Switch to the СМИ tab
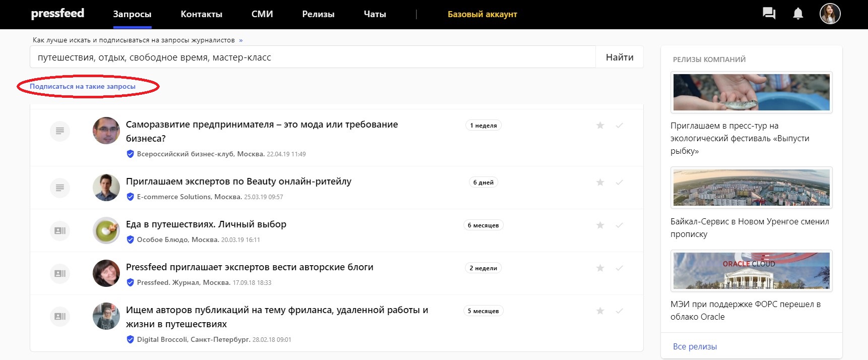 coord(262,14)
